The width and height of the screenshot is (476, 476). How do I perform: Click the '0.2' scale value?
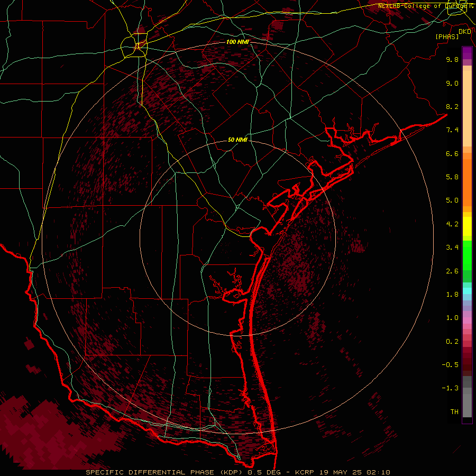coord(452,342)
